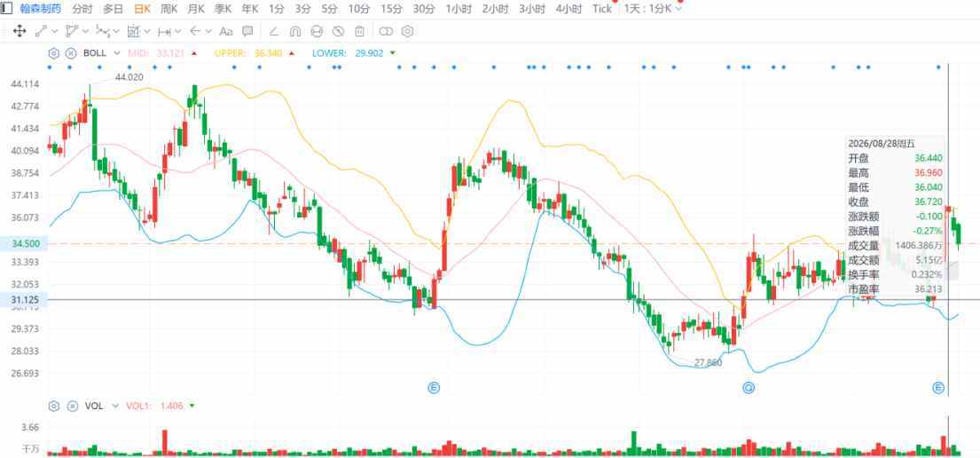The image size is (980, 458).
Task: Expand the chart measurement tool dropdown arrow
Action: point(147,31)
